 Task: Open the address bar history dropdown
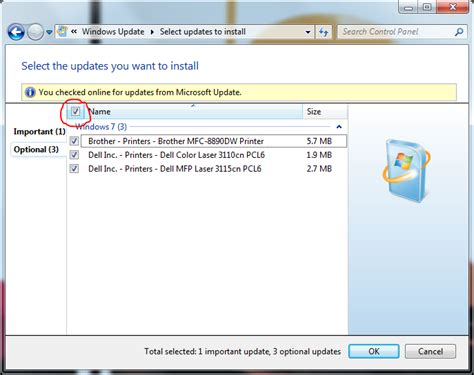(308, 32)
